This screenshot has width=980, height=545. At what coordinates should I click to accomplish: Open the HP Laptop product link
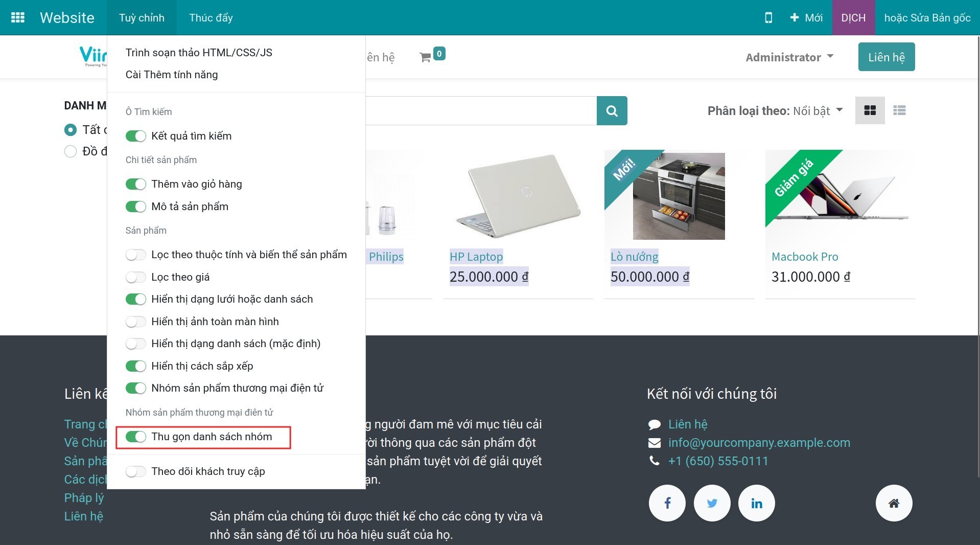point(476,257)
